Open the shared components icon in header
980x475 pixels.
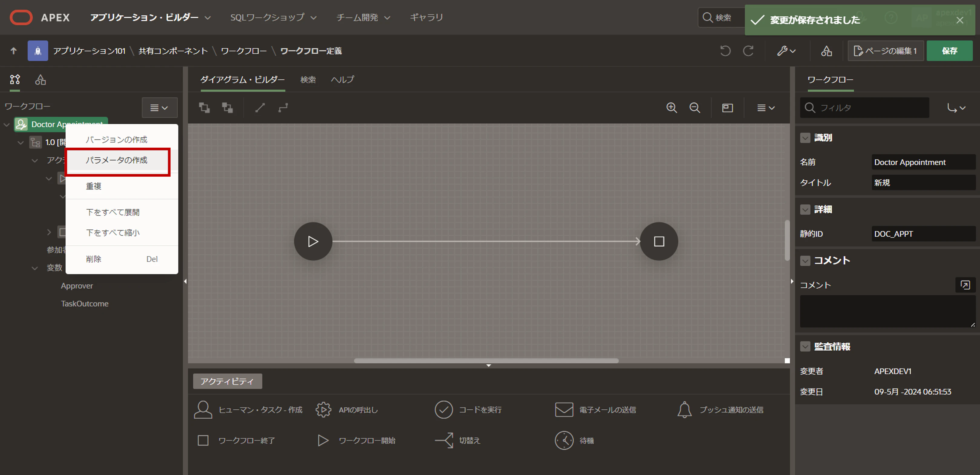coord(826,51)
